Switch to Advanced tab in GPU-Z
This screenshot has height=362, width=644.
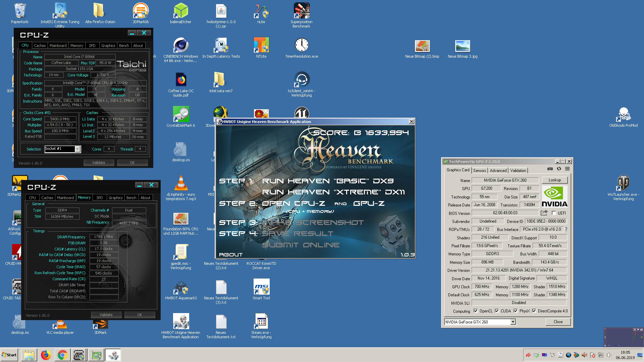(498, 170)
